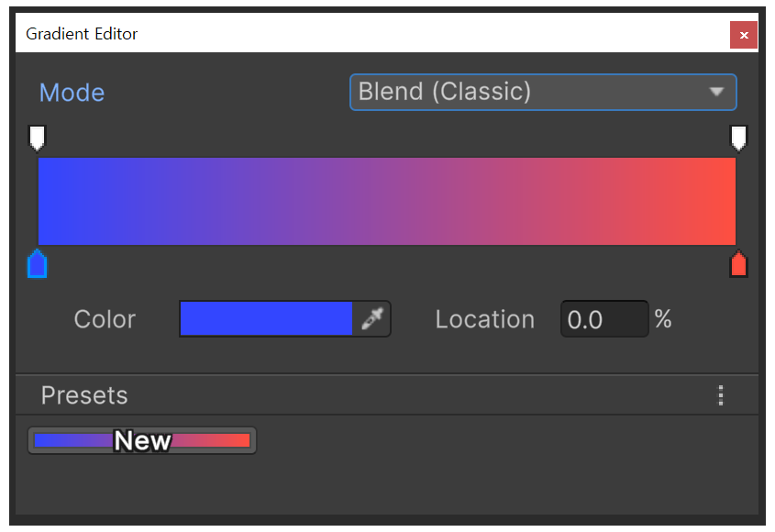The image size is (775, 532).
Task: Click the Gradient Editor window title
Action: tap(82, 34)
